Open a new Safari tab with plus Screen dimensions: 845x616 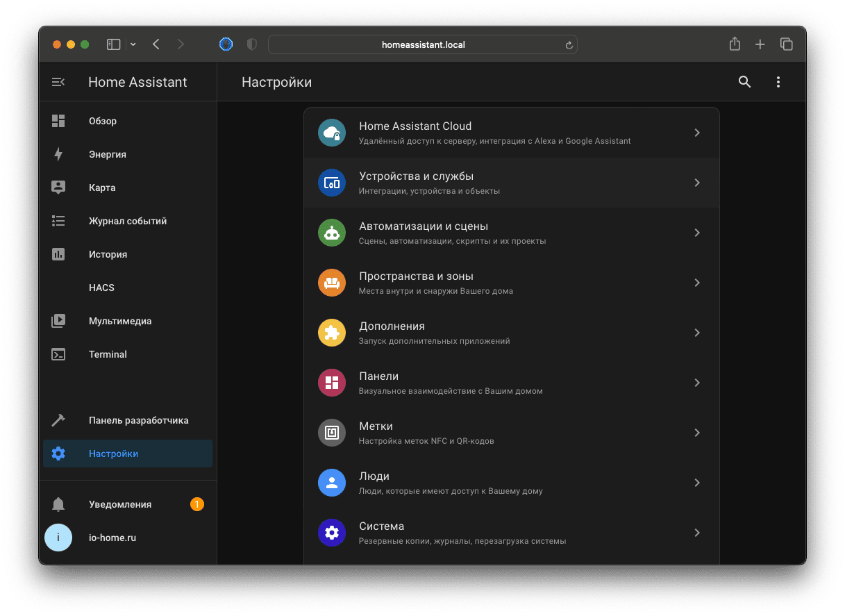pyautogui.click(x=760, y=44)
